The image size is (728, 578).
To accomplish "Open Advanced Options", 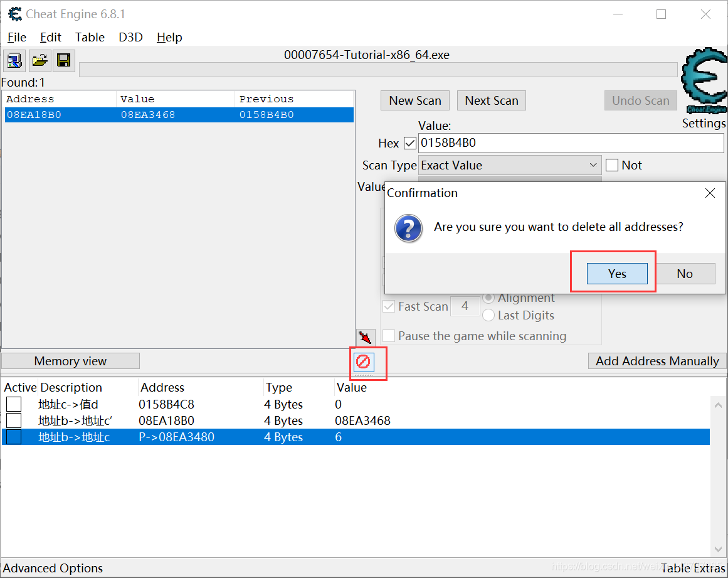I will point(53,568).
